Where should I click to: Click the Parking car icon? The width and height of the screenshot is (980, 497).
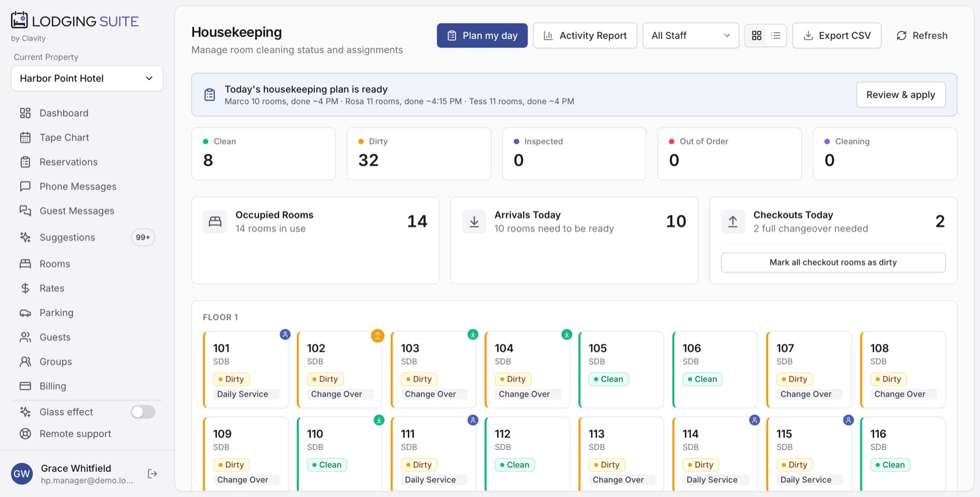25,313
